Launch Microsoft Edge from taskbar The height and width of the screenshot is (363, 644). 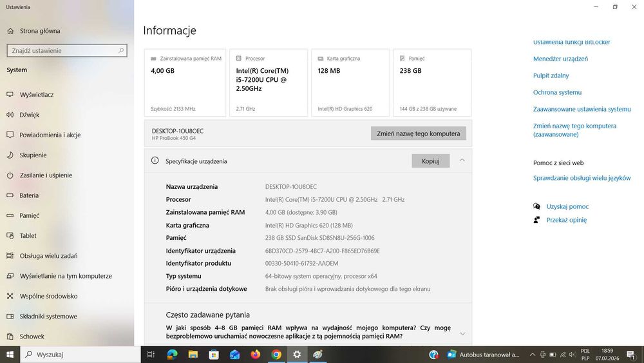(x=172, y=355)
